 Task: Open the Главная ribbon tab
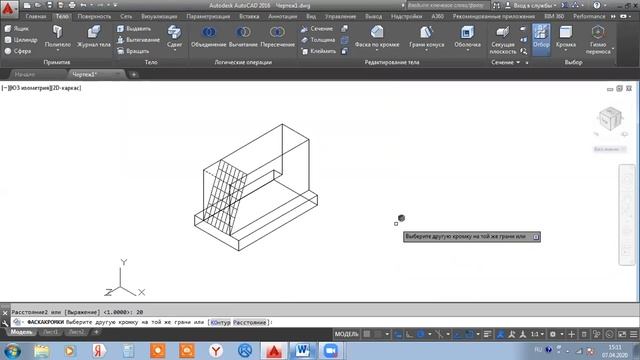tap(36, 16)
